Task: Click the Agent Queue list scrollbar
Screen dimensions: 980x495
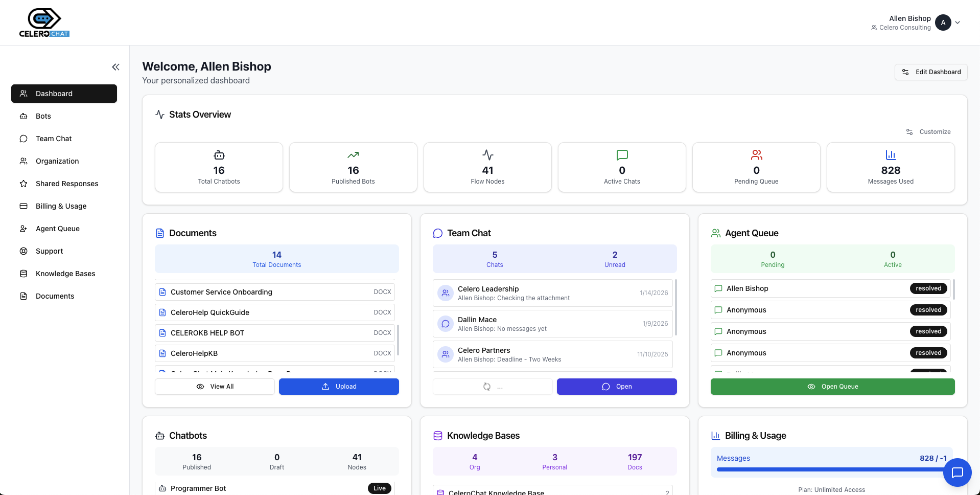Action: (x=954, y=289)
